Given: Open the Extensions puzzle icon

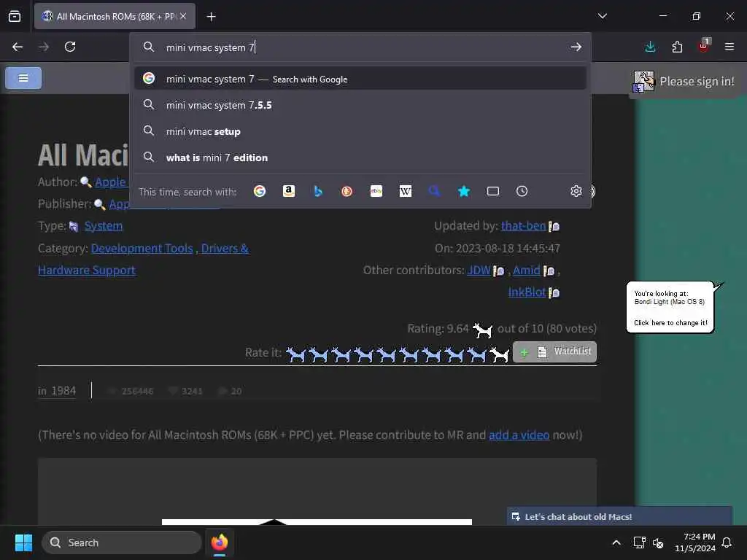Looking at the screenshot, I should click(677, 47).
